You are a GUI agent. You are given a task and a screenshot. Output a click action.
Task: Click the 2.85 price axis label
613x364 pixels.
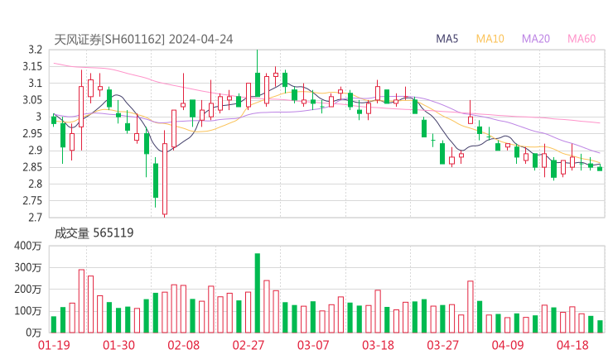(32, 167)
